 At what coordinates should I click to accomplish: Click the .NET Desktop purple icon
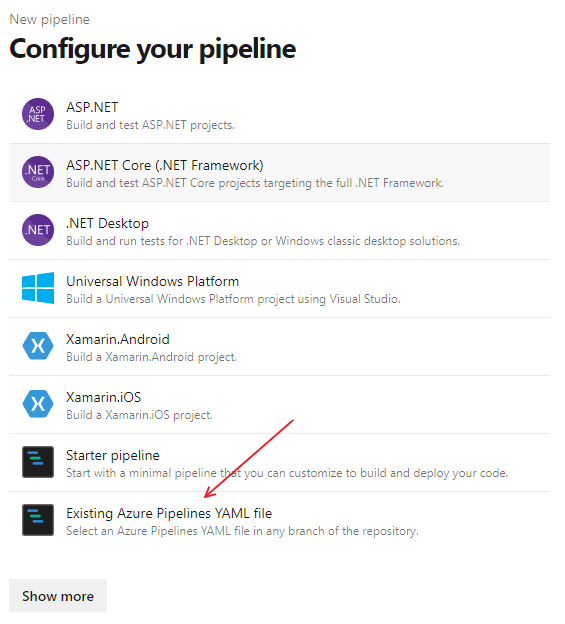[x=38, y=230]
